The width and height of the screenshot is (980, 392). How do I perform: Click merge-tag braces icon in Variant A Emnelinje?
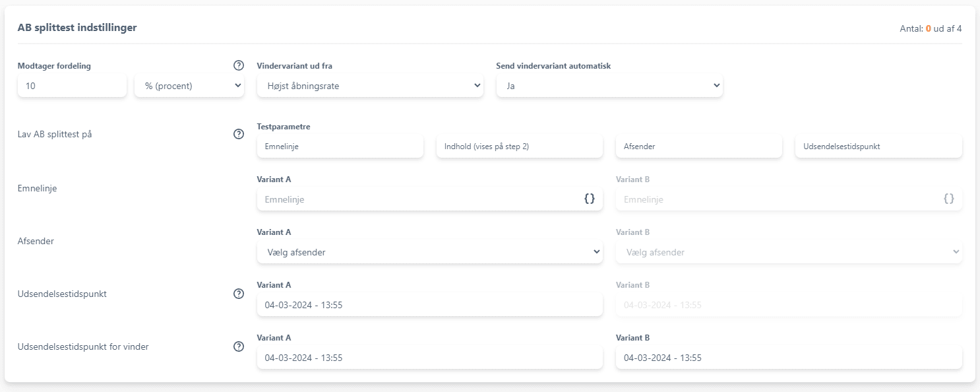(x=590, y=199)
